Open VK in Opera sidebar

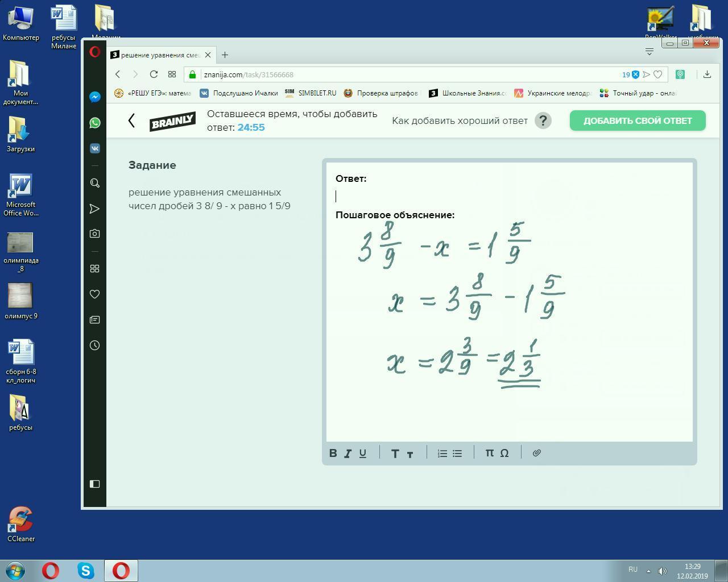click(x=95, y=148)
